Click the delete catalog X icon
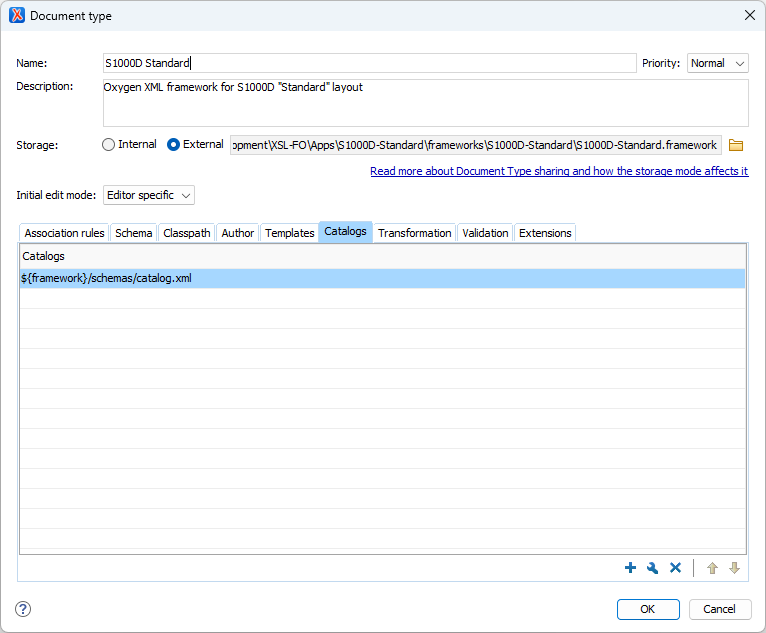 point(675,568)
